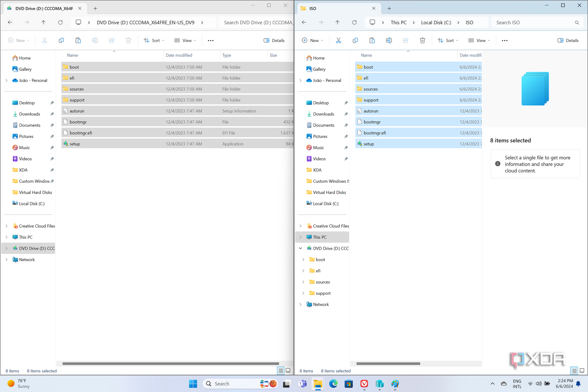Viewport: 588px width, 392px height.
Task: Click the New button to create a folder
Action: point(313,40)
